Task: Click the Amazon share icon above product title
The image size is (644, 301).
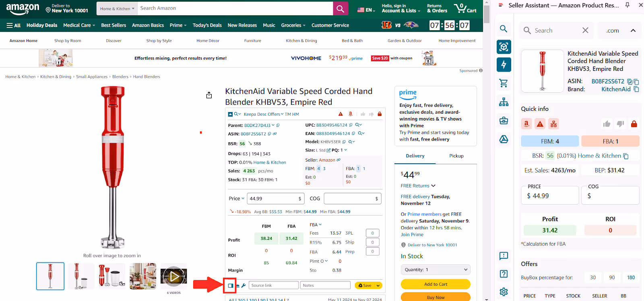Action: coord(209,95)
